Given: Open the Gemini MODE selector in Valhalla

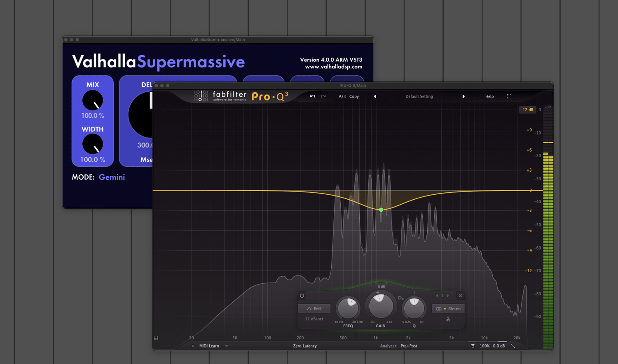Looking at the screenshot, I should click(x=112, y=177).
